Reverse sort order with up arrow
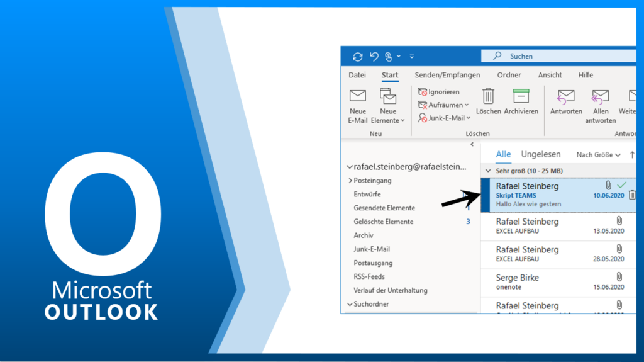This screenshot has height=362, width=644. pyautogui.click(x=632, y=155)
